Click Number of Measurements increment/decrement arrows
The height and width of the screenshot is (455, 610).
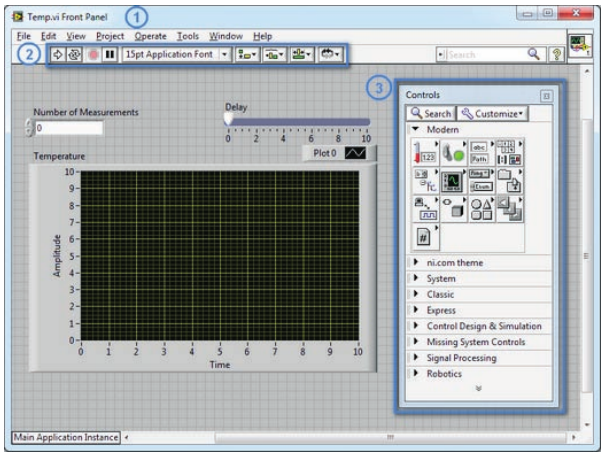pos(29,128)
